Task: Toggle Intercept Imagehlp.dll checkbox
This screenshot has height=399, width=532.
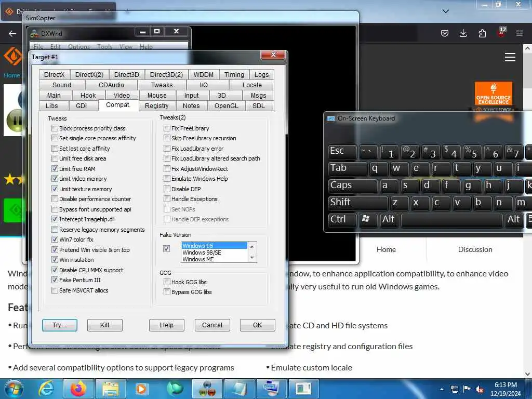Action: [55, 219]
